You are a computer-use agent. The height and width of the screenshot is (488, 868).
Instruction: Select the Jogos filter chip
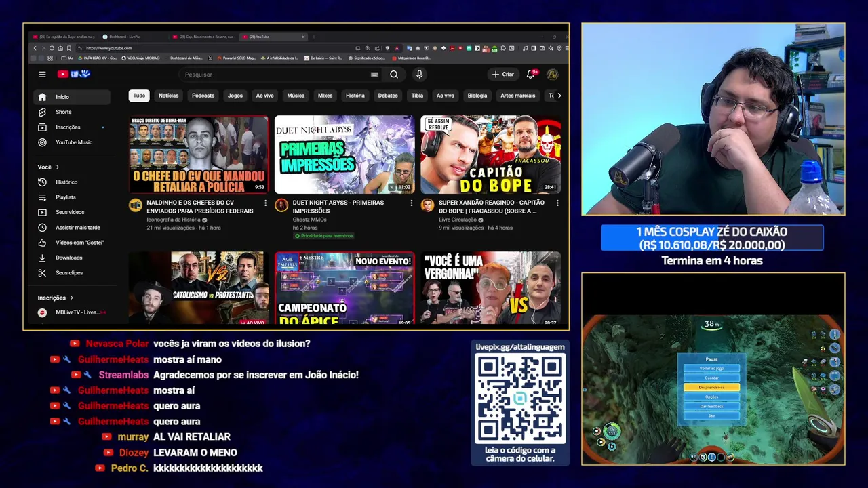click(235, 96)
